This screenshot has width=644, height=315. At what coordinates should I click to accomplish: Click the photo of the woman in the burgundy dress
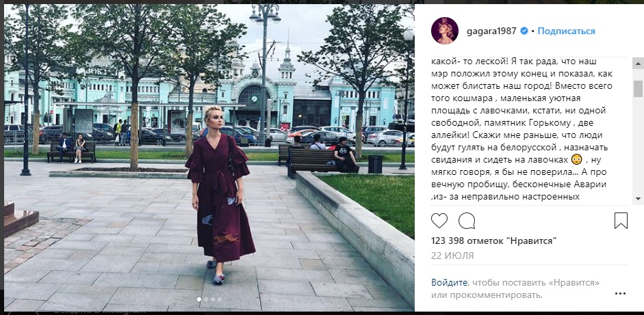click(x=209, y=157)
